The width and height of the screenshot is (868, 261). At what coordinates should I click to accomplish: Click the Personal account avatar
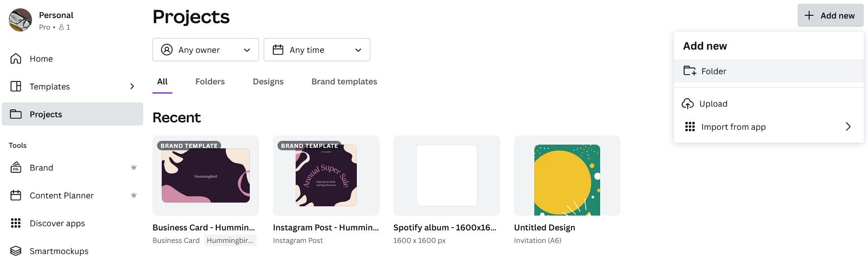[x=20, y=20]
